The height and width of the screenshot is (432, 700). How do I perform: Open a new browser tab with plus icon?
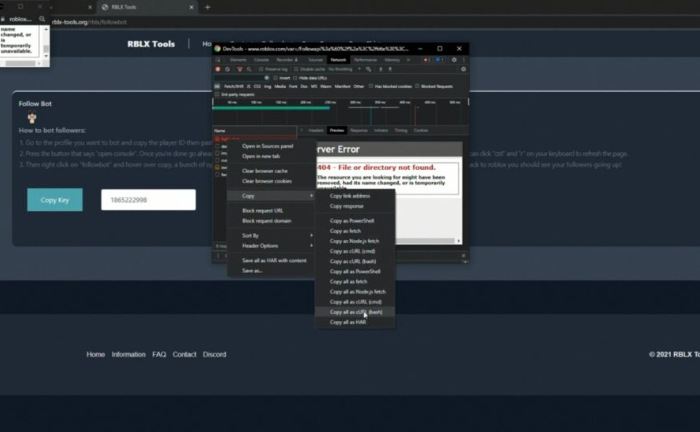point(208,7)
